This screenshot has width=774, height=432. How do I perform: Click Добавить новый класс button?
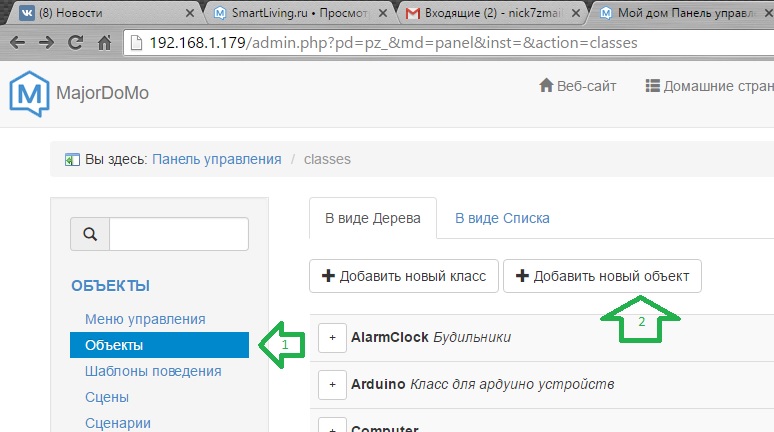[x=404, y=276]
